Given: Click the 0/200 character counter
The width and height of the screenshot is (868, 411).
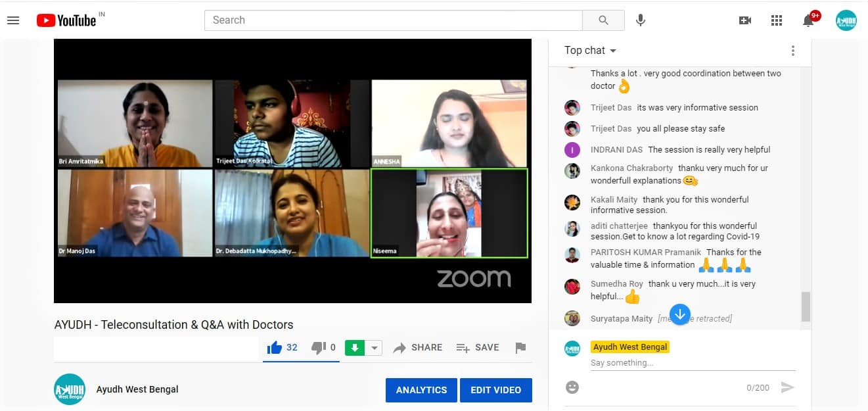Looking at the screenshot, I should (758, 388).
